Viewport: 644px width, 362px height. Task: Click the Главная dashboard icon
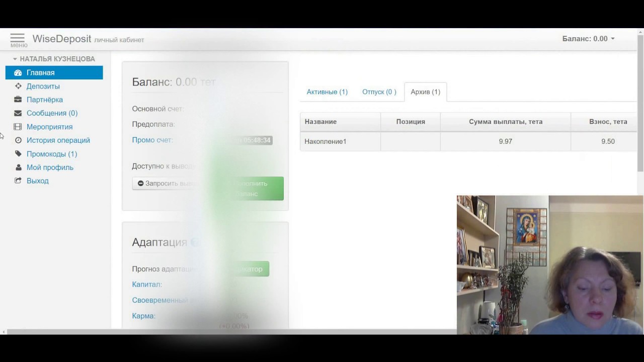coord(18,73)
